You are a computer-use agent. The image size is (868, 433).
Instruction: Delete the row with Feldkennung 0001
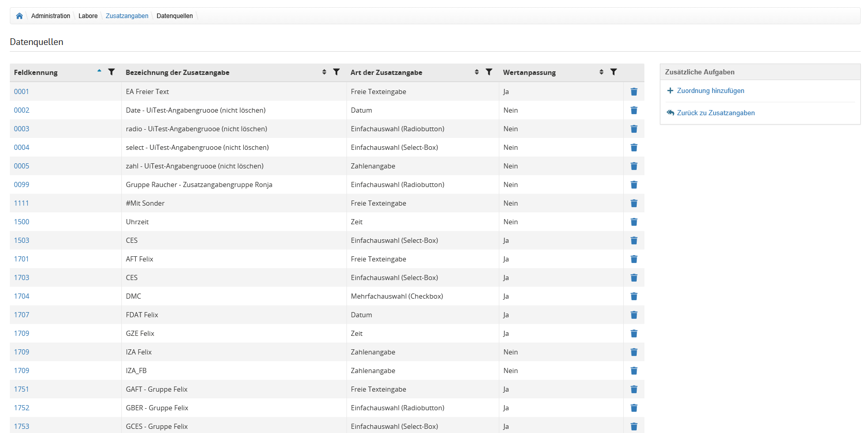click(634, 92)
